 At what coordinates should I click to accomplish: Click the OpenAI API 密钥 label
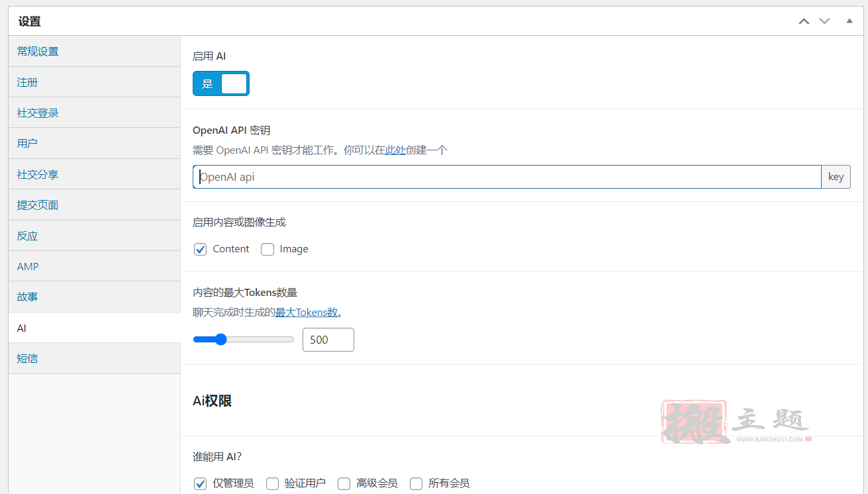pyautogui.click(x=231, y=130)
